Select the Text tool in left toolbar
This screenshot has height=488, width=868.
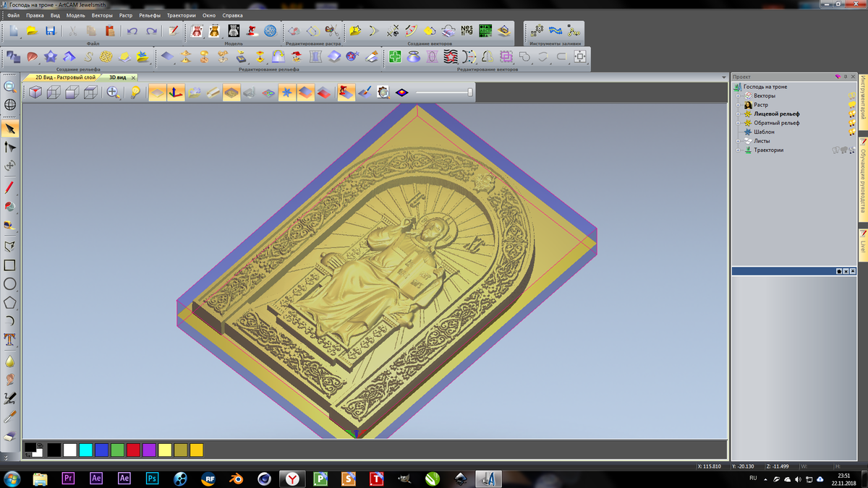pos(10,339)
